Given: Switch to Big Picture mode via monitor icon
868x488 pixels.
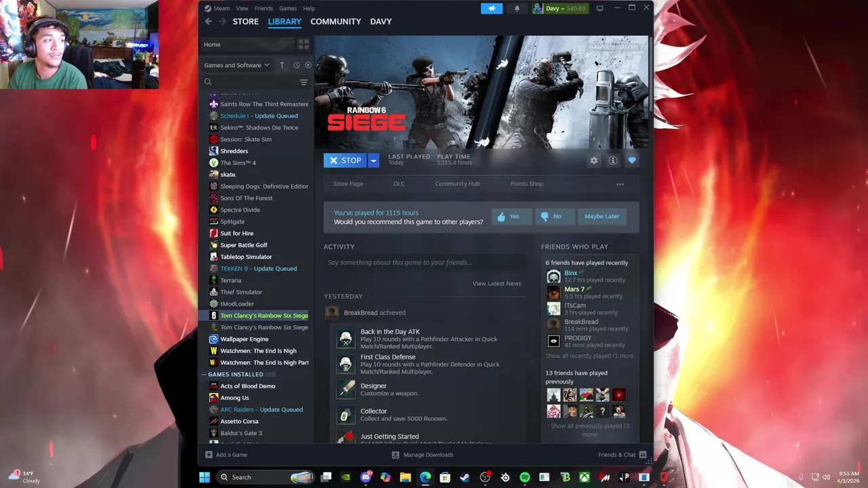Looking at the screenshot, I should click(x=599, y=8).
